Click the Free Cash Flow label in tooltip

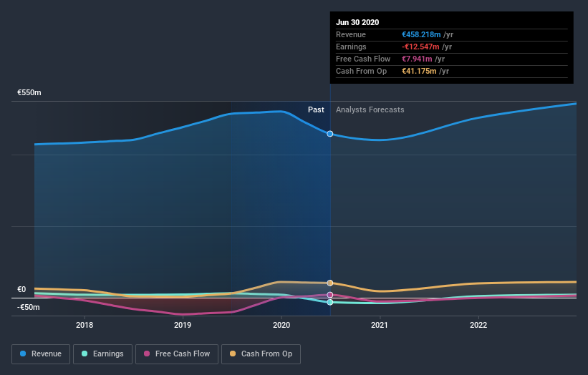click(363, 59)
